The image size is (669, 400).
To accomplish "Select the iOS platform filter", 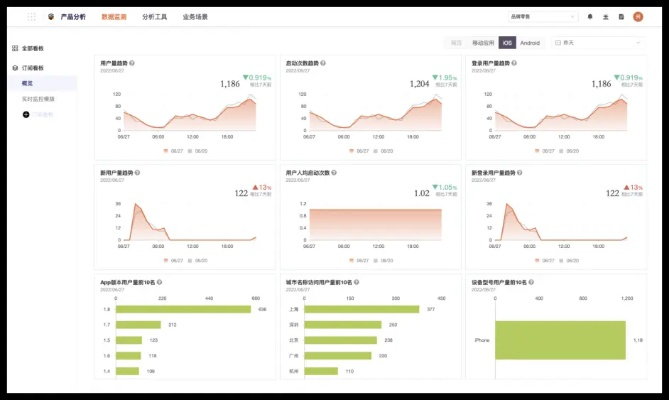I will 507,43.
